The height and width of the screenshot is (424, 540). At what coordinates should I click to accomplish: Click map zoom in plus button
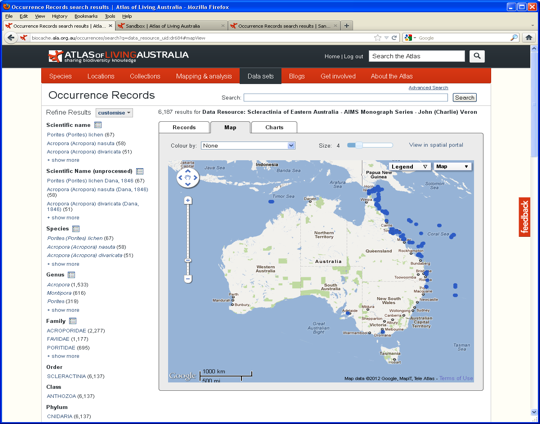click(188, 200)
